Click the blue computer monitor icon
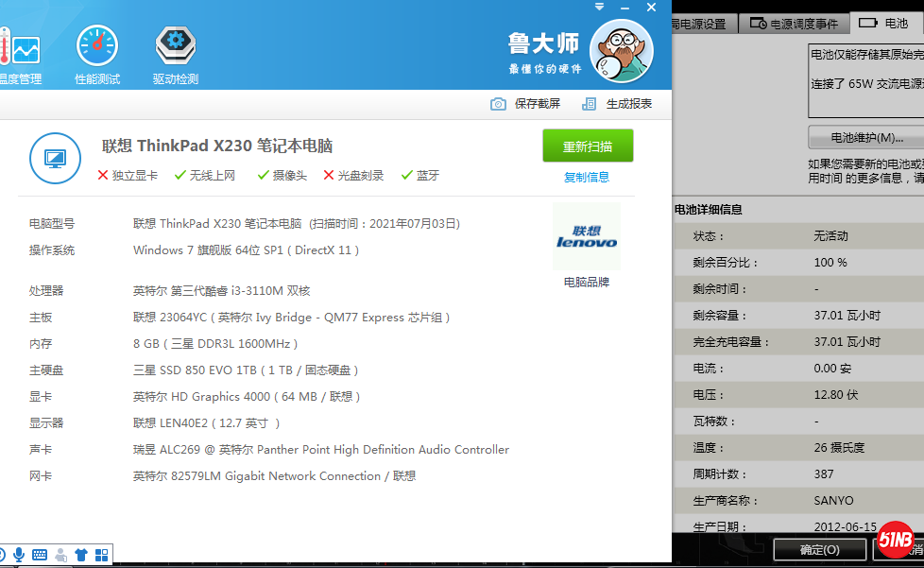This screenshot has width=924, height=568. coord(55,158)
